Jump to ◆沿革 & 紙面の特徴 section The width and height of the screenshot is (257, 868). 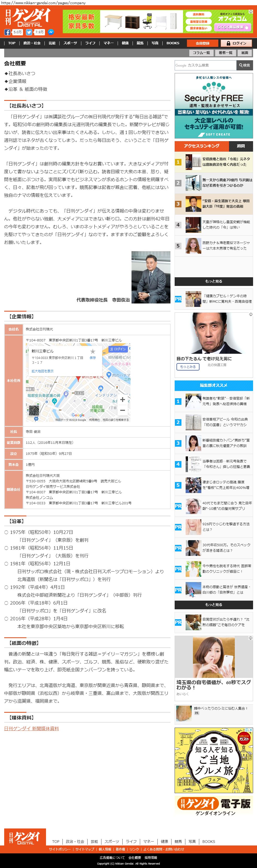pos(26,89)
